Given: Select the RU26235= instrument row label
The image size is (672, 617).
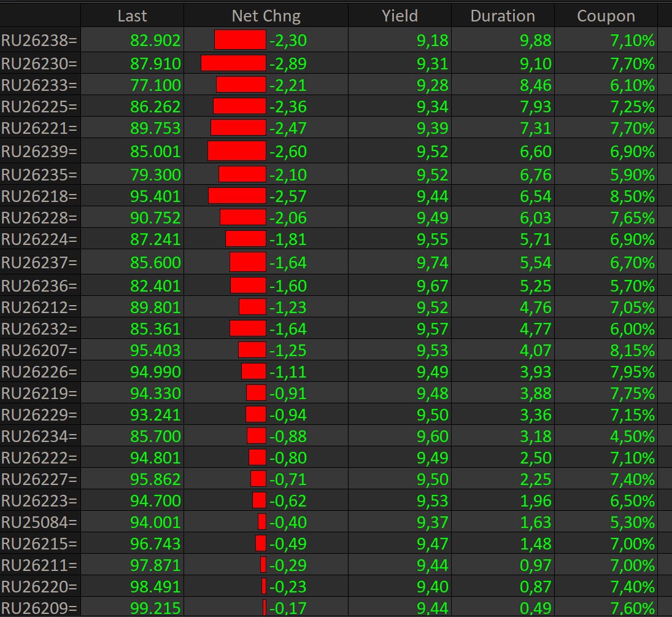Looking at the screenshot, I should [x=39, y=174].
